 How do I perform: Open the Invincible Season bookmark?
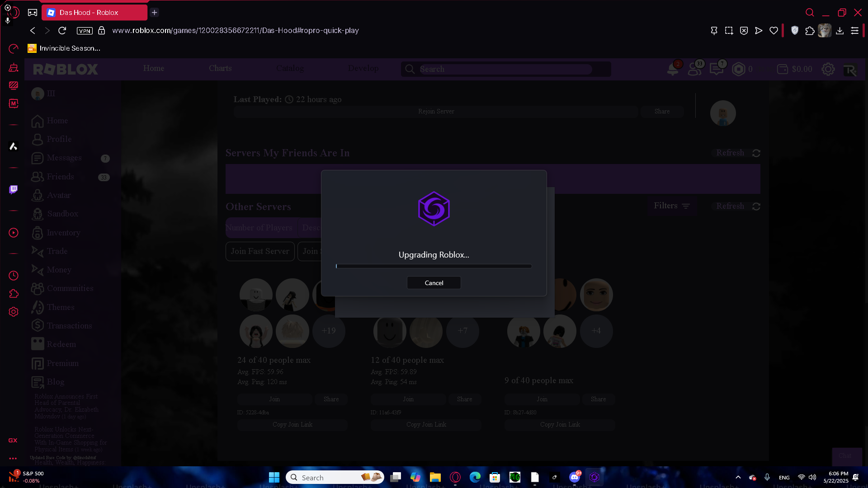tap(64, 48)
